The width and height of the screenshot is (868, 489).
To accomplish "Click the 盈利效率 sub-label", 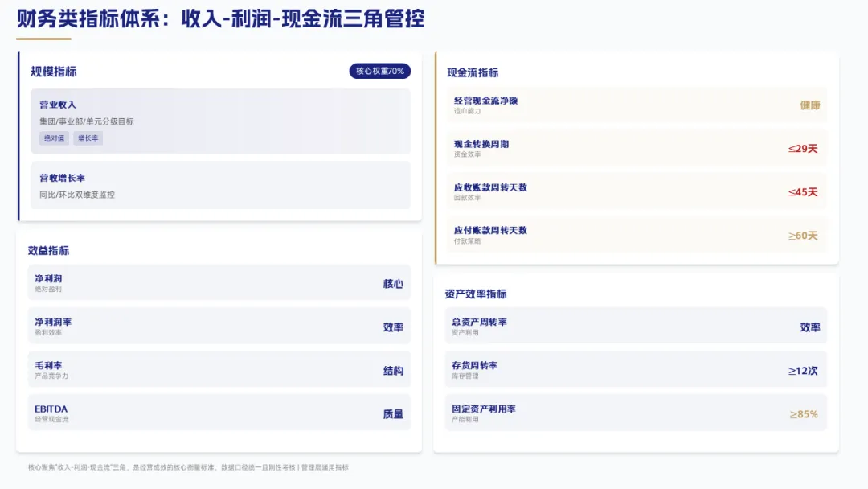I will (48, 333).
